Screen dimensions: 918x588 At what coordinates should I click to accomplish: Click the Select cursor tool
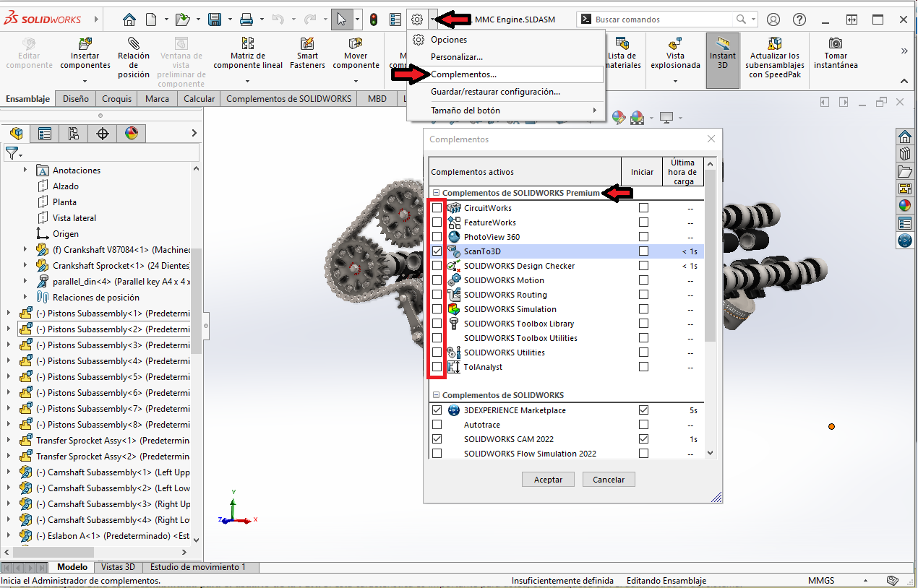pyautogui.click(x=343, y=20)
